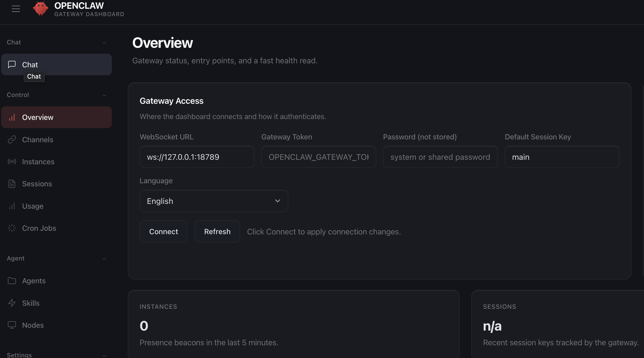Screen dimensions: 644x358
Task: Focus the WebSocket URL field
Action: pos(197,157)
